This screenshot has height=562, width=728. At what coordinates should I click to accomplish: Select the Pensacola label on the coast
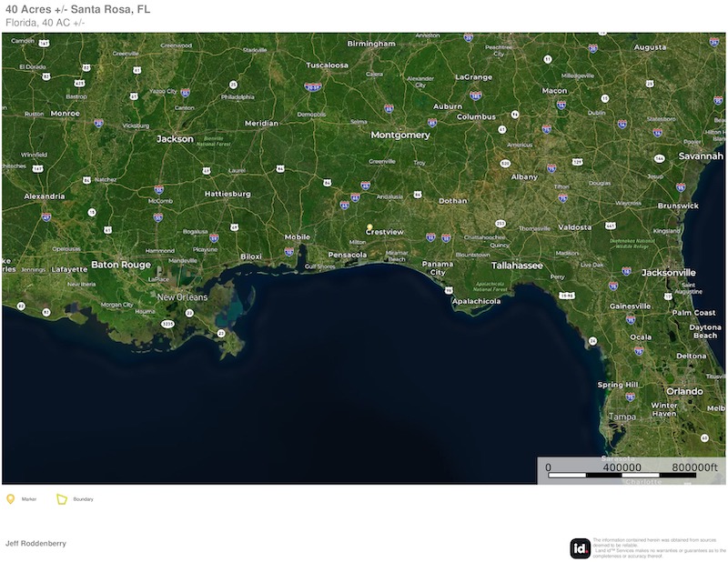[x=348, y=255]
